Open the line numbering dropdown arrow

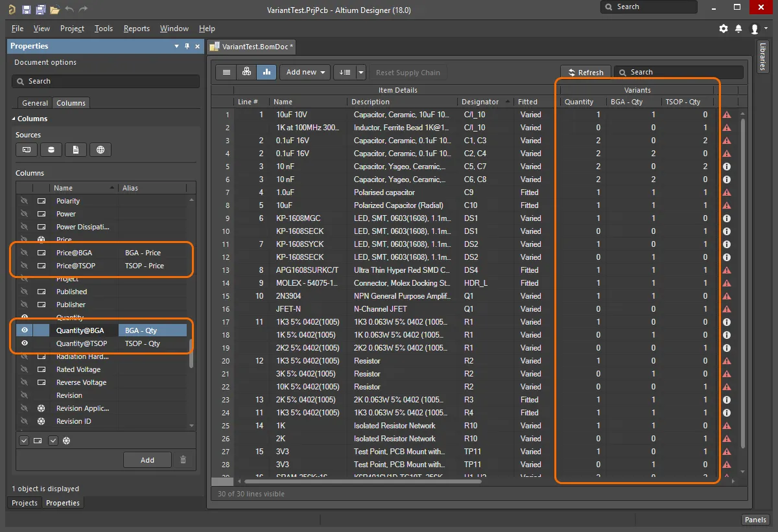click(361, 72)
